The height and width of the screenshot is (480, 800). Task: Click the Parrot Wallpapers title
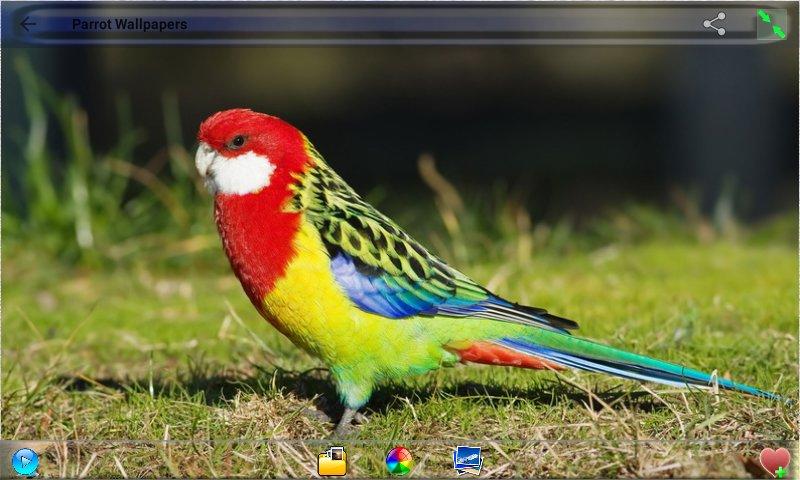130,24
